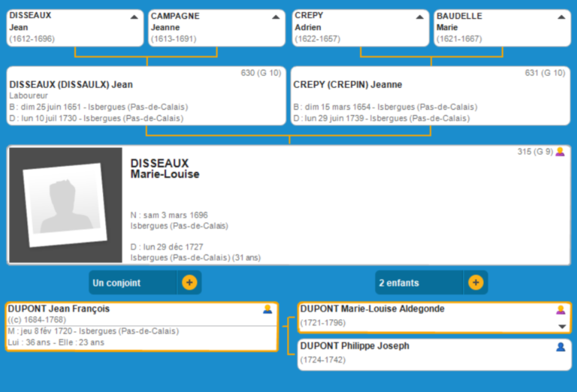Expand ancestors above CAMPAGNE Jeanne
This screenshot has width=577, height=392.
276,17
